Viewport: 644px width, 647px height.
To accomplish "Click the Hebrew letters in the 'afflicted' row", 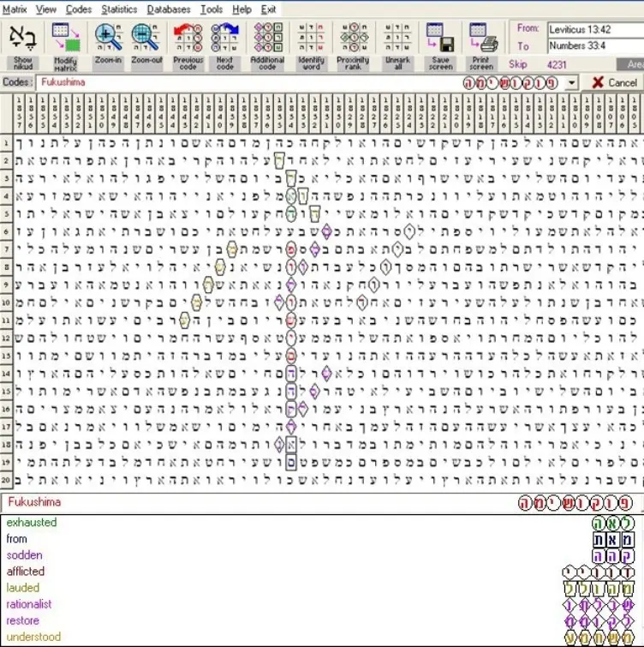I will point(599,572).
